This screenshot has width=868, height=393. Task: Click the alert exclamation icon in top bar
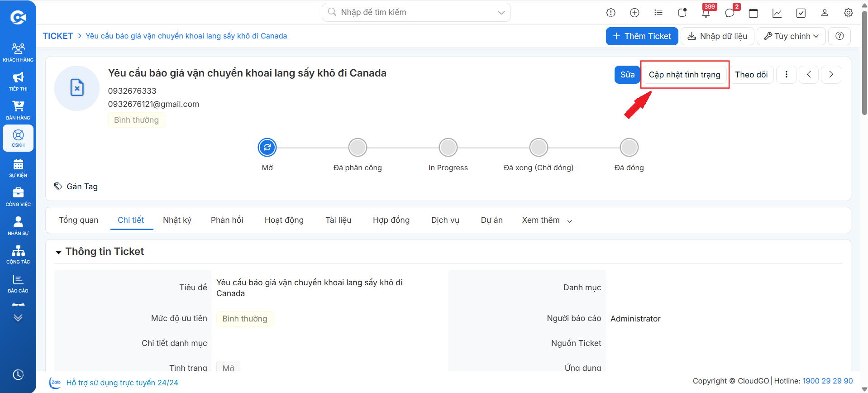[x=611, y=13]
